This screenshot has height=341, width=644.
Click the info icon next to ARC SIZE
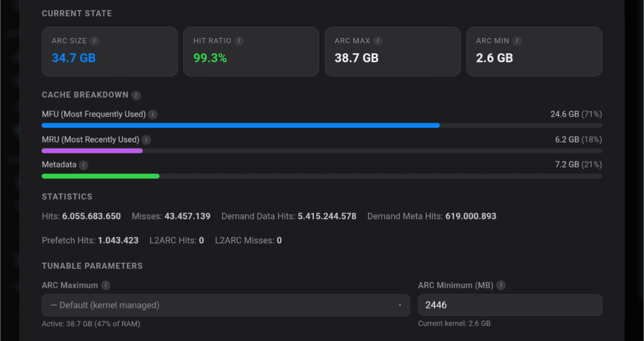(95, 41)
